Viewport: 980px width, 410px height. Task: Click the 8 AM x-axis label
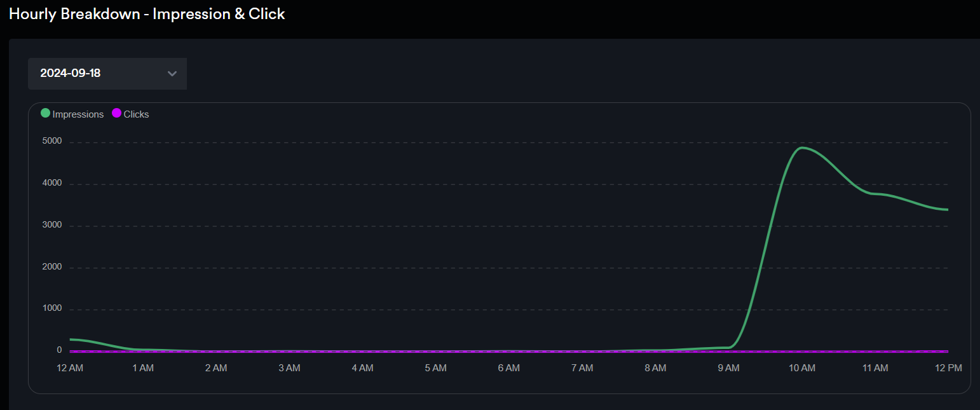click(655, 368)
